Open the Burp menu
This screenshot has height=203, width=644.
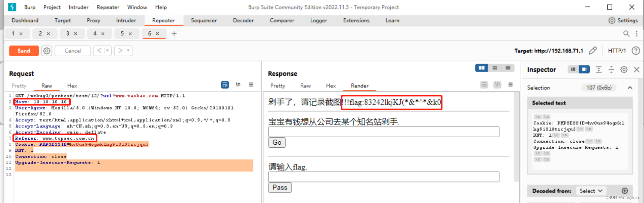pyautogui.click(x=30, y=7)
